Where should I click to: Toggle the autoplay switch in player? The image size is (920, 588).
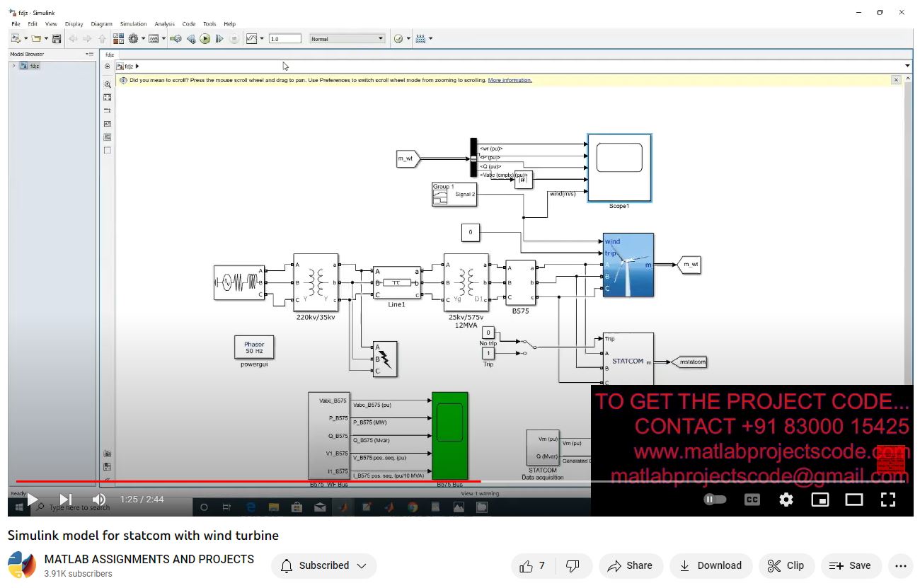[715, 500]
